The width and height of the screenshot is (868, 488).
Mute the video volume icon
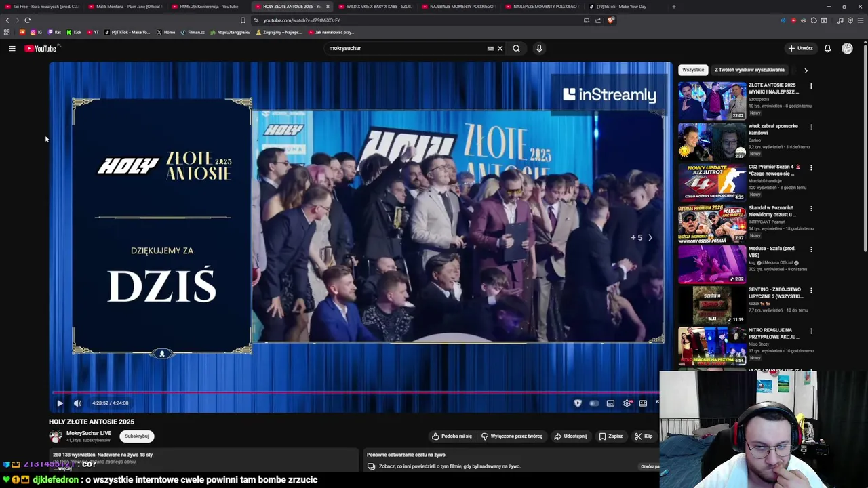pyautogui.click(x=77, y=403)
